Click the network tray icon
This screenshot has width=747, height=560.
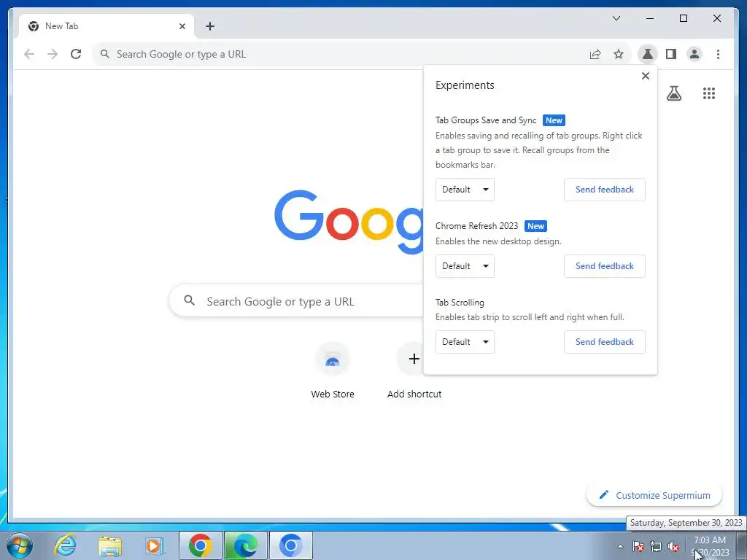(x=656, y=546)
